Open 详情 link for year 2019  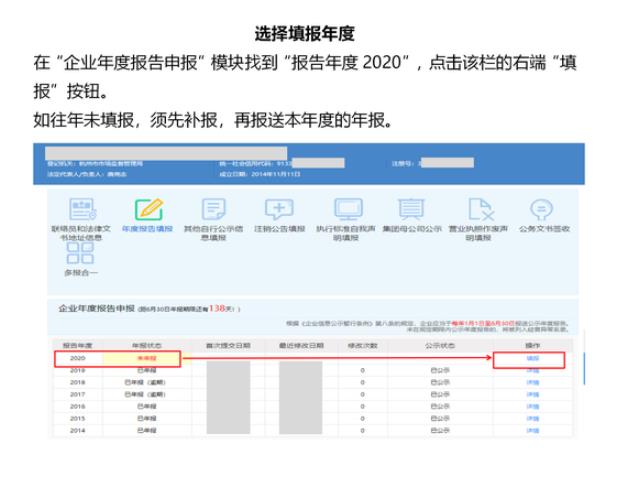pyautogui.click(x=532, y=370)
